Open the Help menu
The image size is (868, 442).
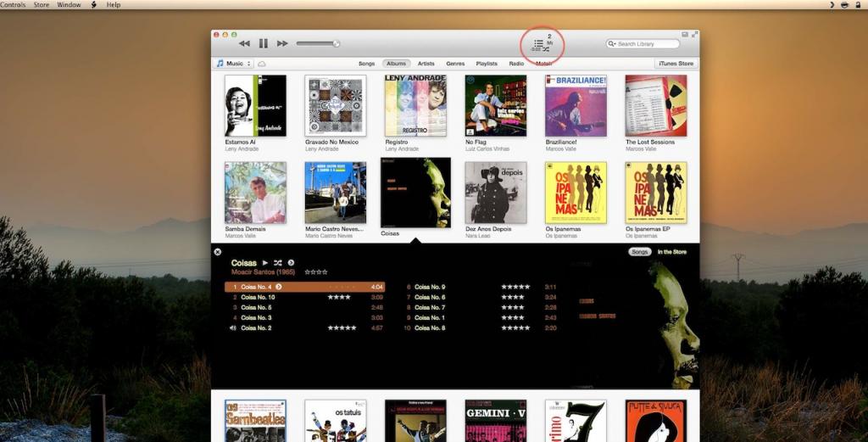tap(114, 4)
